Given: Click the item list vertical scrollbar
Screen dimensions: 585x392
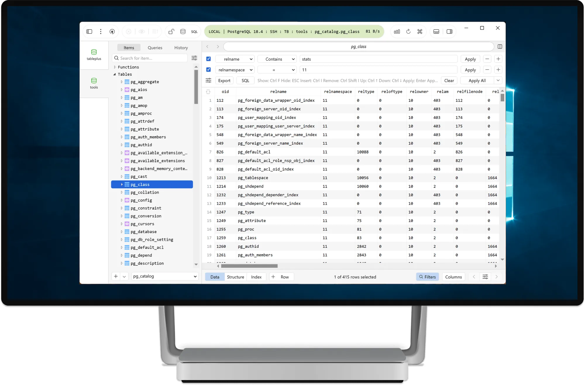Looking at the screenshot, I should 196,87.
